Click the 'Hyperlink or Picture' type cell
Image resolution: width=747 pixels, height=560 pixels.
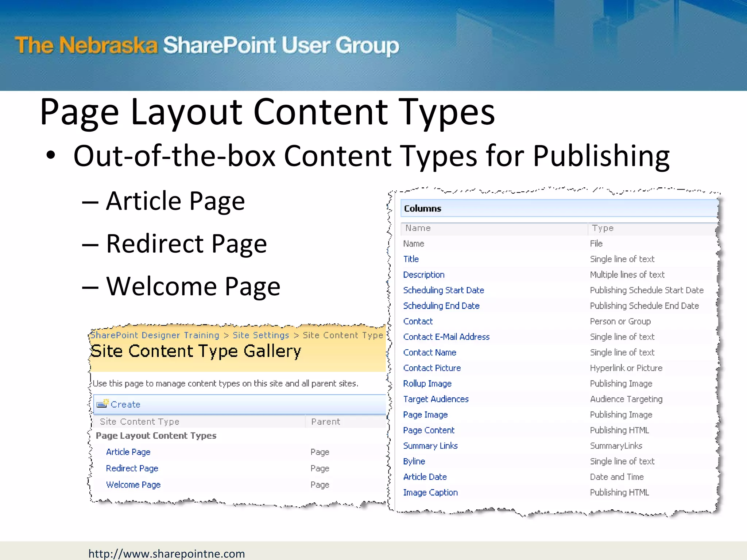[x=626, y=368]
